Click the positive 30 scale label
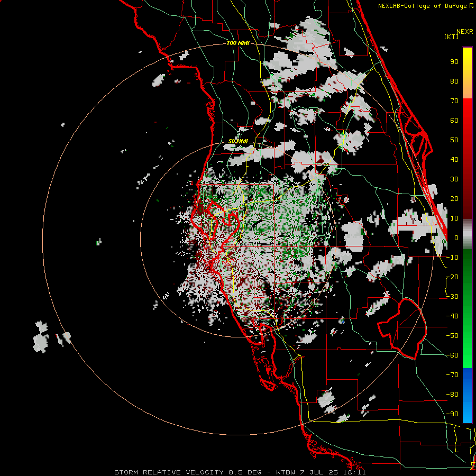The image size is (476, 476). click(x=454, y=179)
